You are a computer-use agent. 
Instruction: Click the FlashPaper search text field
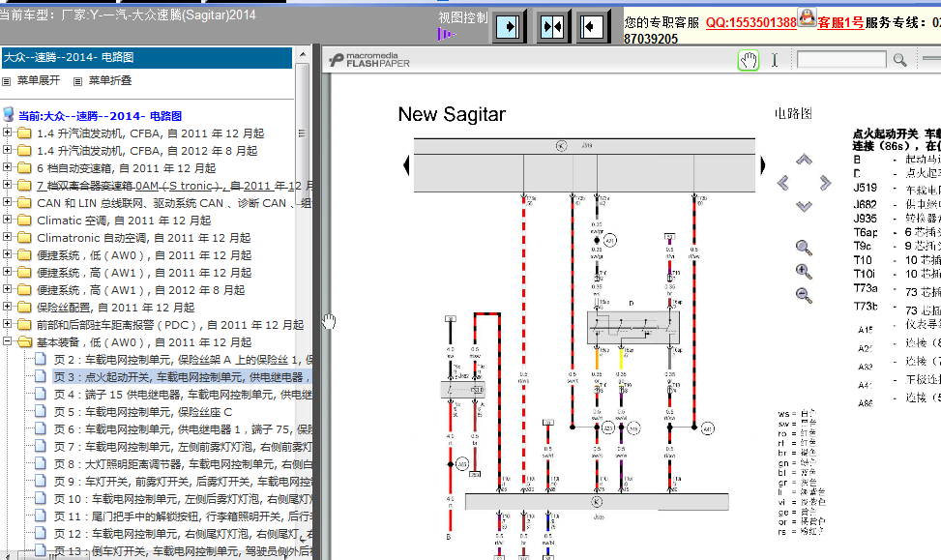pyautogui.click(x=841, y=59)
